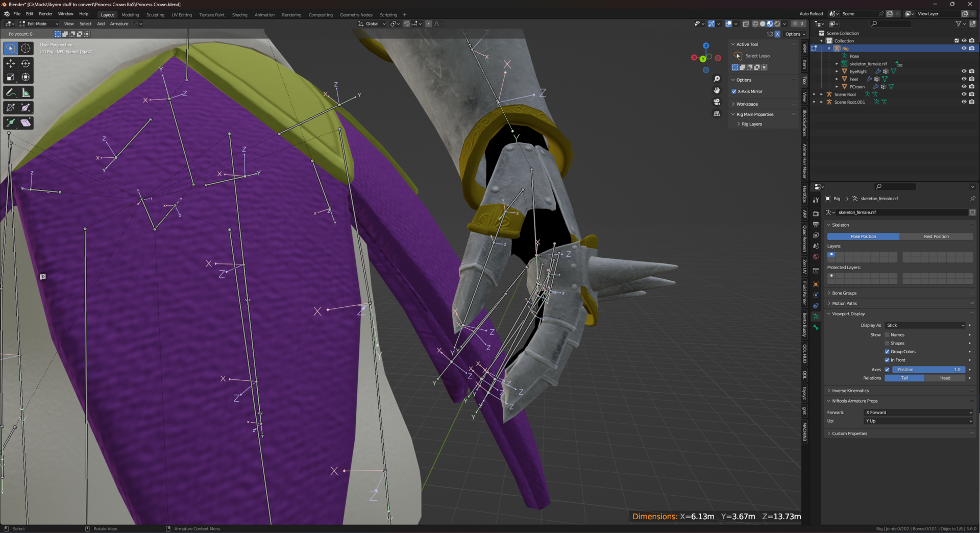The image size is (980, 533).
Task: Toggle X-ray display icon
Action: pos(745,23)
